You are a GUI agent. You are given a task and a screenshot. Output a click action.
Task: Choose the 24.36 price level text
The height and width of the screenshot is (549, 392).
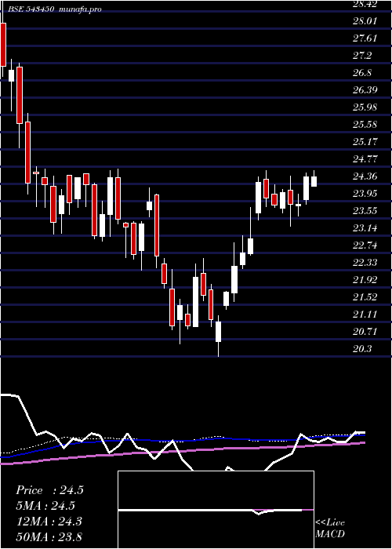(365, 176)
